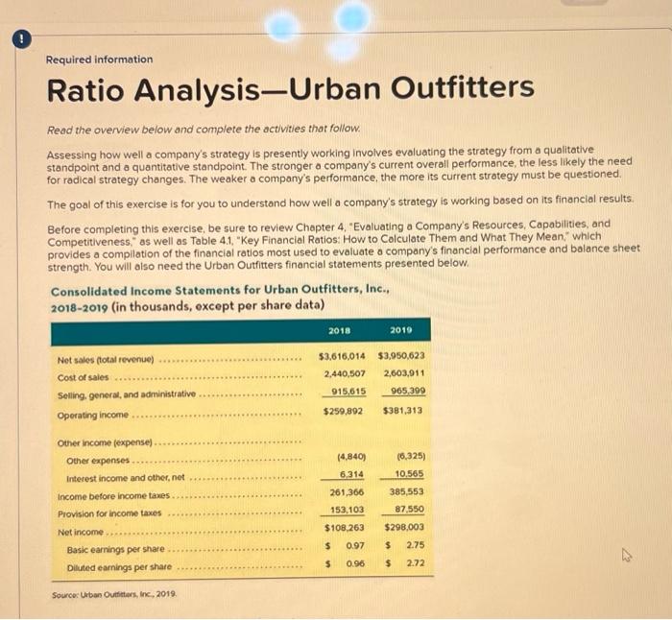Click the 2018 basic EPS 0.97

pos(355,546)
